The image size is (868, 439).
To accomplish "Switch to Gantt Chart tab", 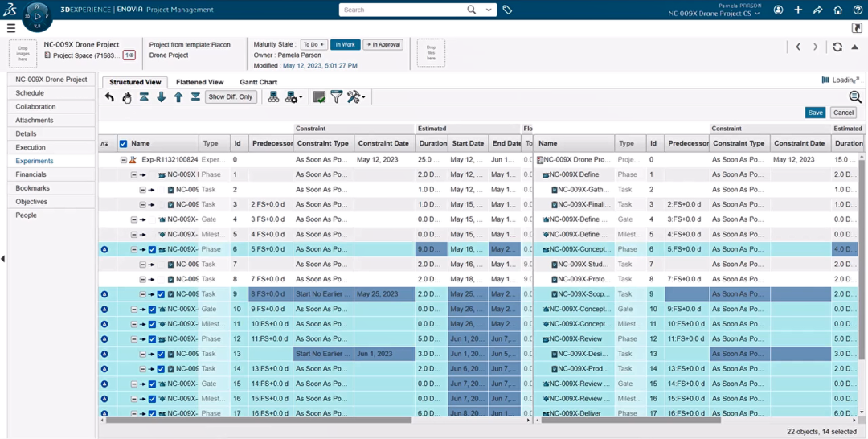I will [259, 82].
